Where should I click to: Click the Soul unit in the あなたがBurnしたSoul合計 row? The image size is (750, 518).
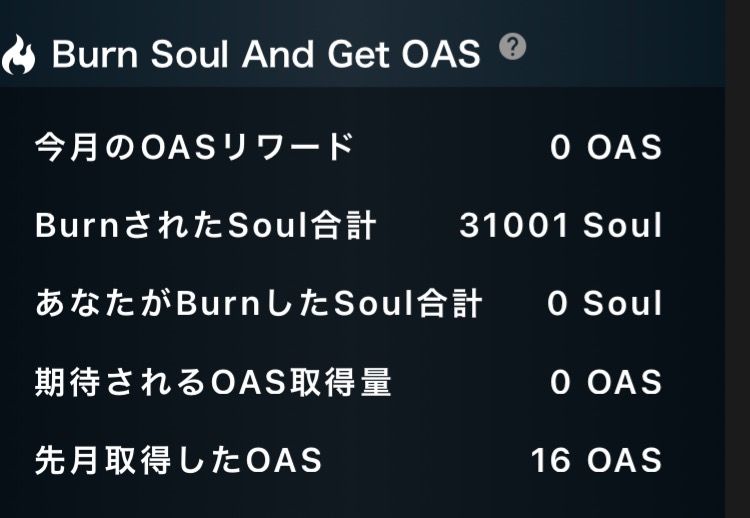pos(623,304)
